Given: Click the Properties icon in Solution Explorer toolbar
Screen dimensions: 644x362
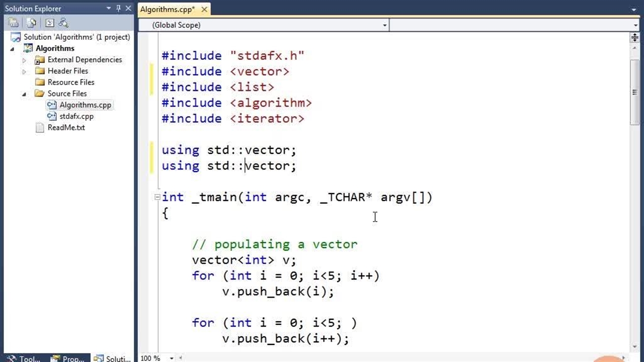Looking at the screenshot, I should 14,23.
